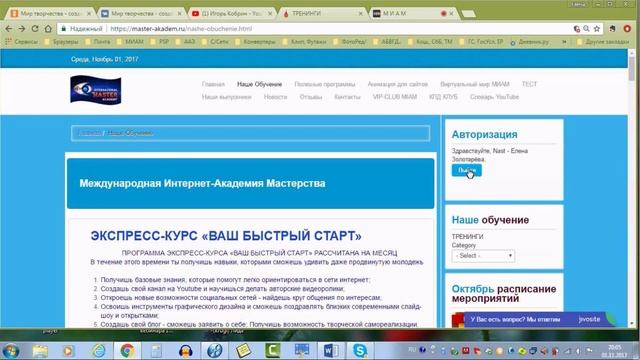This screenshot has width=640, height=360.
Task: Open the Windows Start button
Action: (11, 351)
